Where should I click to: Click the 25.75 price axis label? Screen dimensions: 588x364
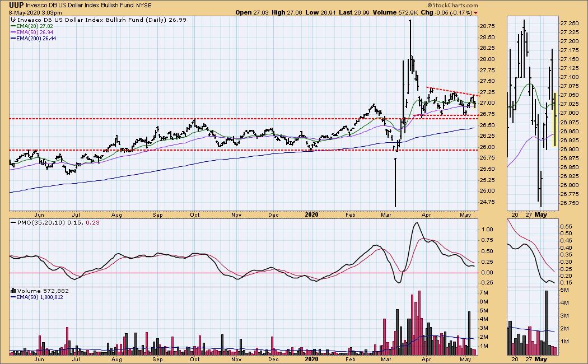pyautogui.click(x=487, y=158)
